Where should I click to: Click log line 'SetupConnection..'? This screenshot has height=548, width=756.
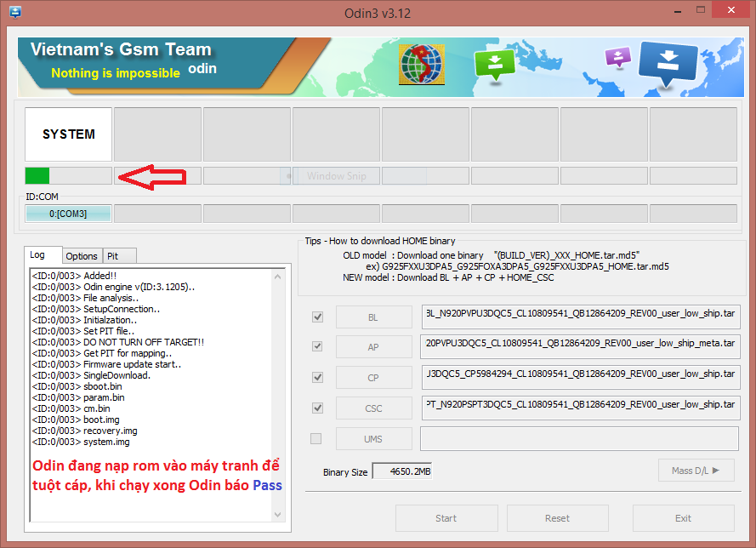pos(96,309)
